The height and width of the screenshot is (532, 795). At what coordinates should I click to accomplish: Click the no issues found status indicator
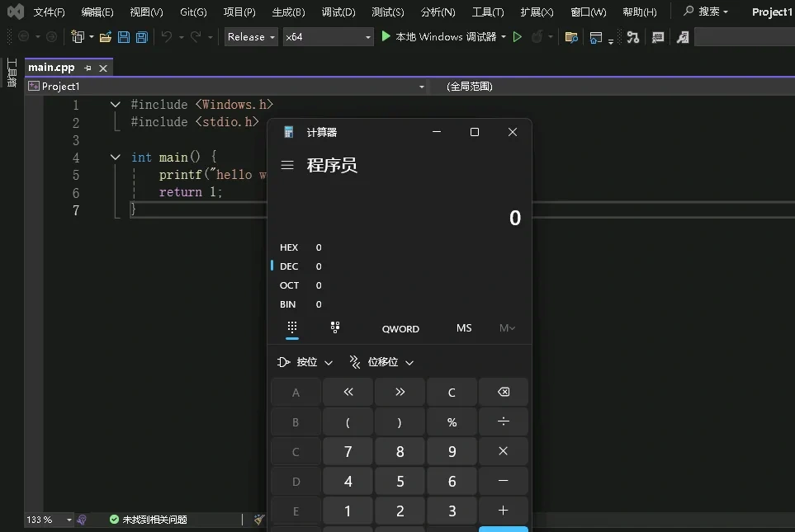click(x=148, y=520)
